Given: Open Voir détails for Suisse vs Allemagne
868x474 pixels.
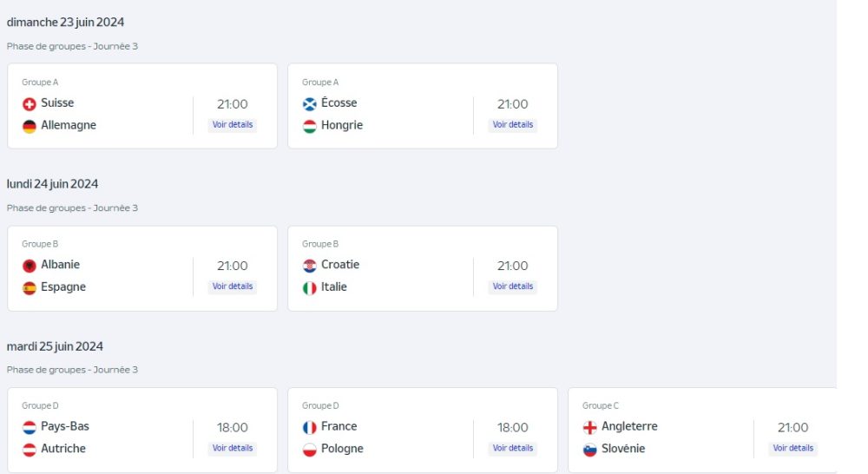Looking at the screenshot, I should coord(233,125).
